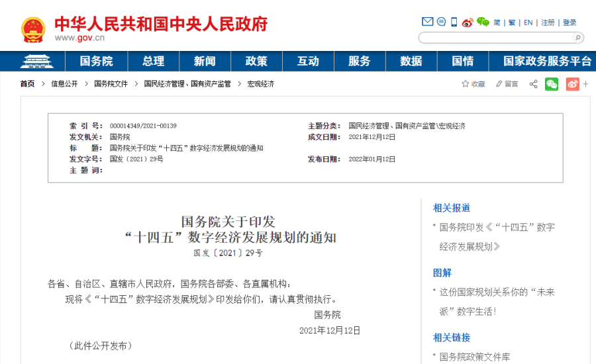Switch language to EN
This screenshot has height=364, width=596.
click(x=528, y=23)
